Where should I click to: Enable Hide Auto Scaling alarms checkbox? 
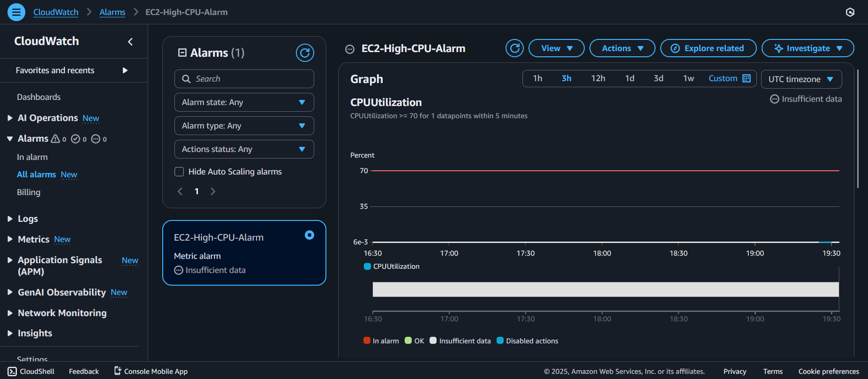click(179, 172)
